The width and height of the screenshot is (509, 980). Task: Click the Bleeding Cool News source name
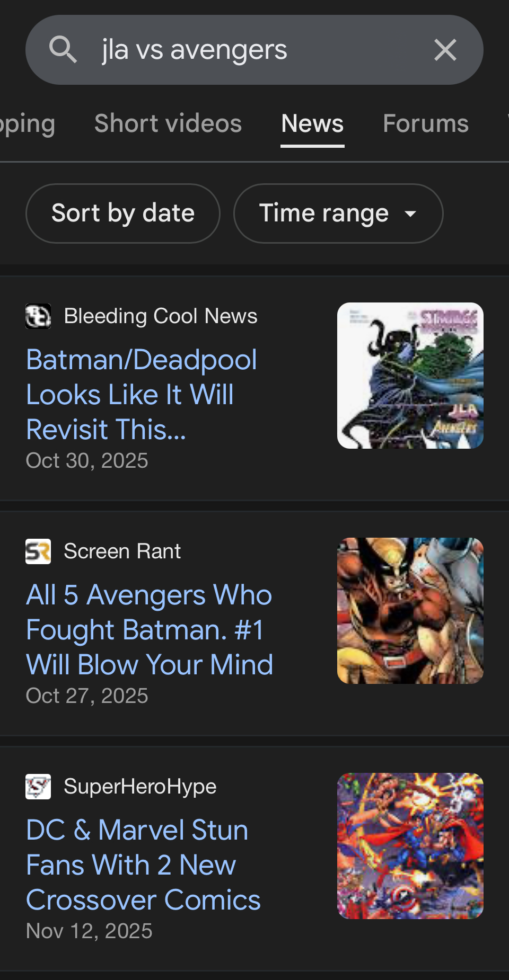pyautogui.click(x=161, y=316)
